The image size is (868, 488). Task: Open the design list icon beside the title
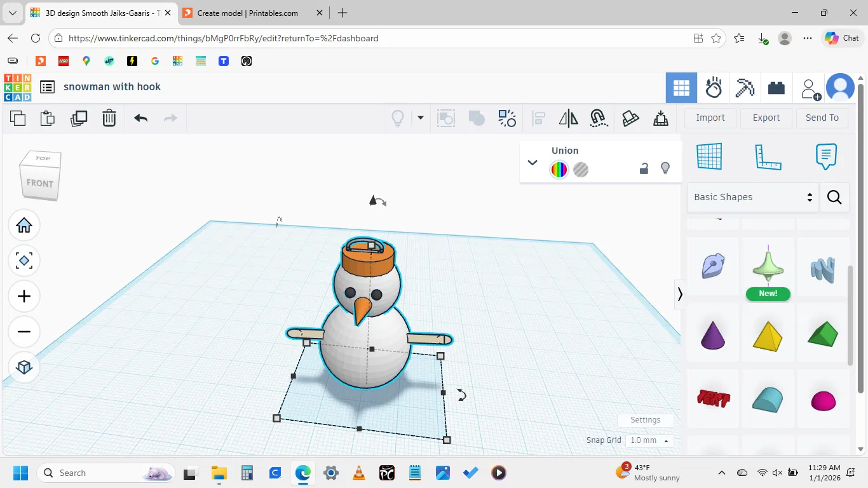click(x=47, y=87)
